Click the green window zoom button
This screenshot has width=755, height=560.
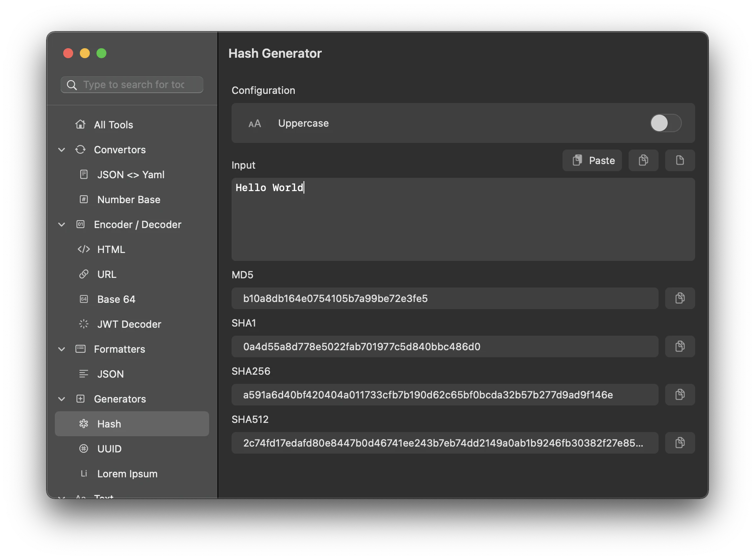tap(101, 53)
